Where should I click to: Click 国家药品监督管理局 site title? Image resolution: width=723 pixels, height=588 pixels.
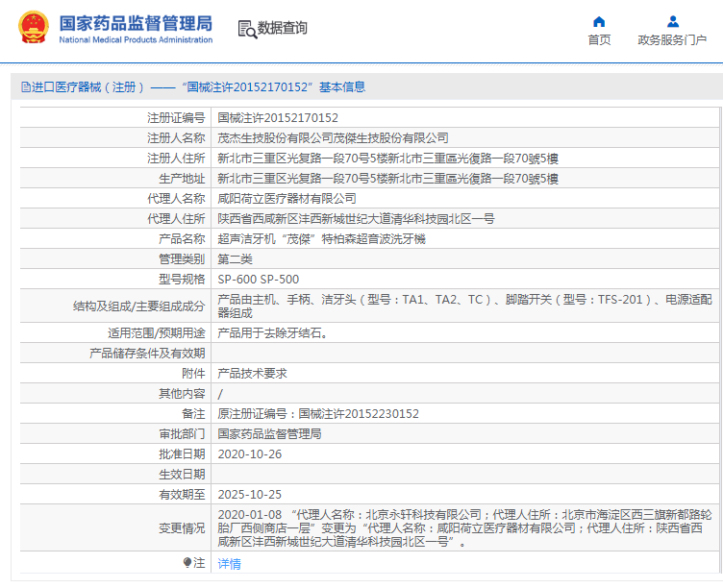click(x=136, y=23)
